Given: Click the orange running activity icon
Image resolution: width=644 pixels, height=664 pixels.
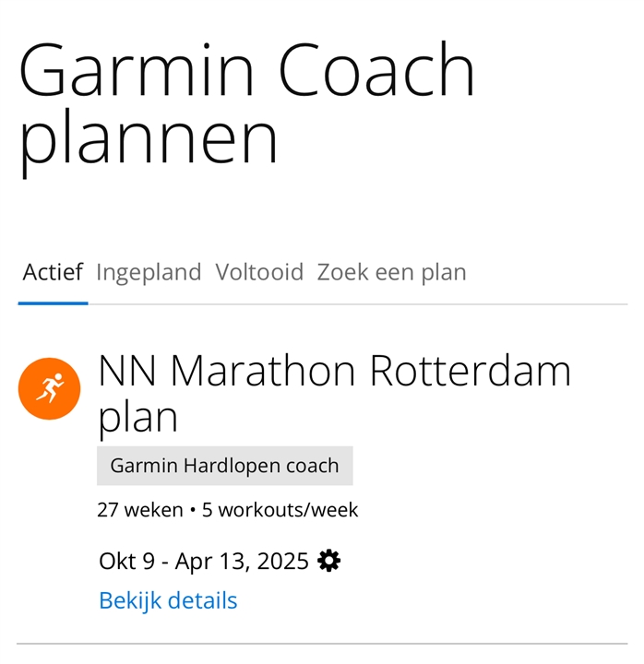Looking at the screenshot, I should [49, 388].
